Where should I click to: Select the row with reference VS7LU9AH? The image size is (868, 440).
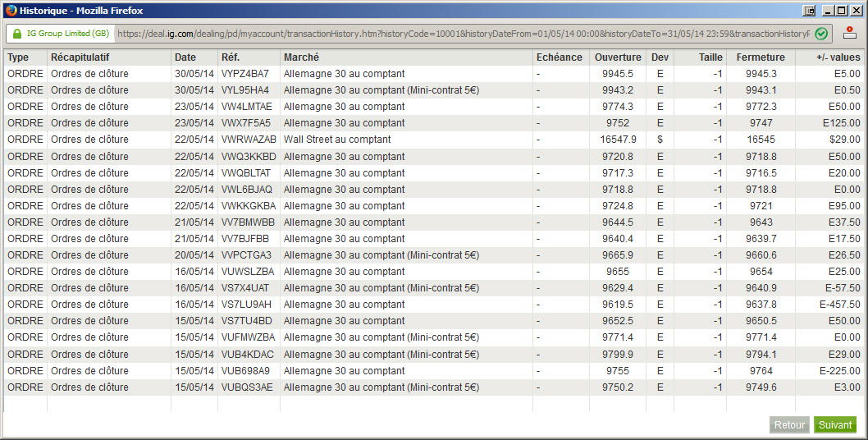coord(434,305)
